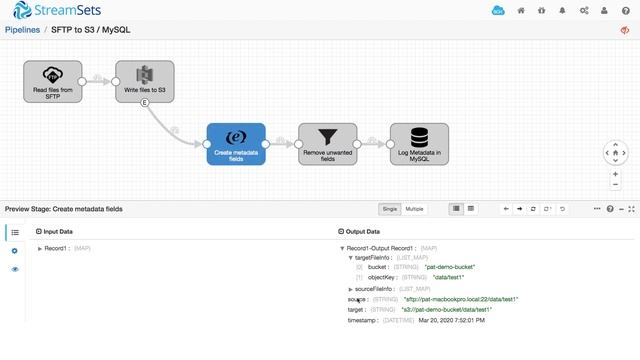The image size is (640, 360).
Task: Open the more options ellipsis menu
Action: tap(597, 209)
